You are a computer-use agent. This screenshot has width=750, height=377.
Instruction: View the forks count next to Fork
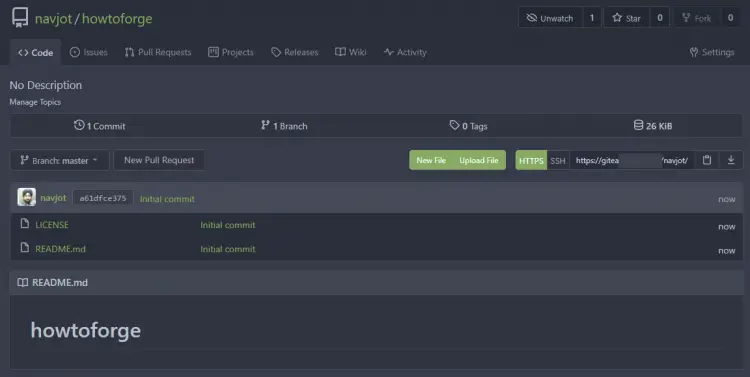pos(730,18)
